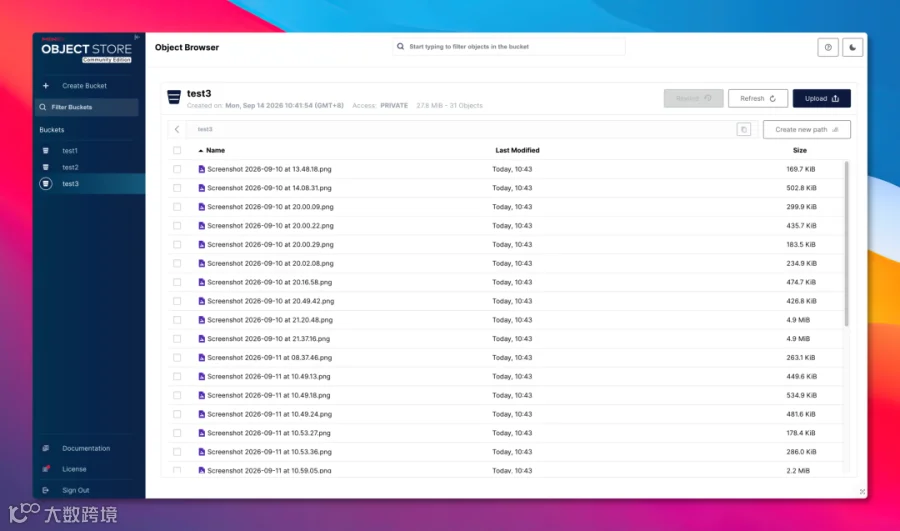Click the License icon
This screenshot has height=531, width=900.
coord(45,469)
